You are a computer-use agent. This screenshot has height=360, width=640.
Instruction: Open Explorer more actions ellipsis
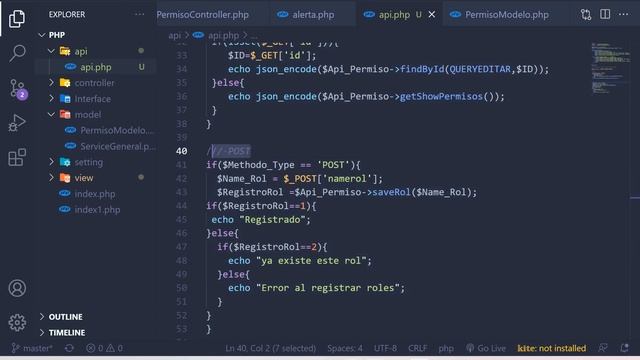pos(139,14)
